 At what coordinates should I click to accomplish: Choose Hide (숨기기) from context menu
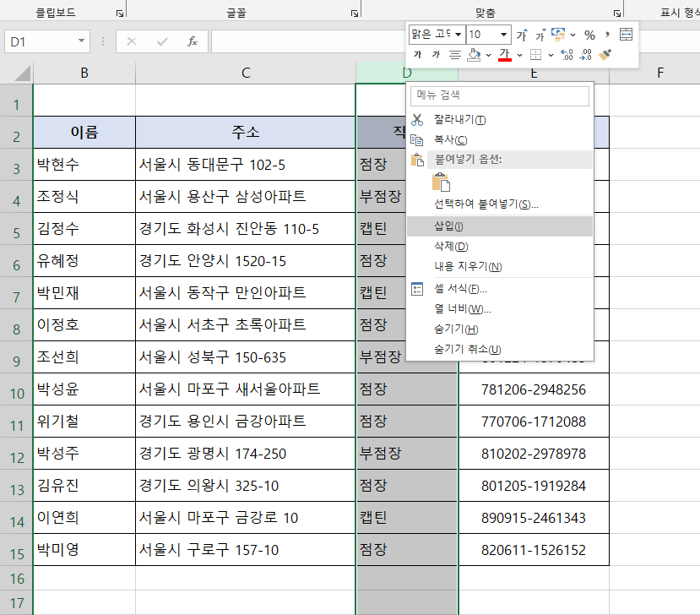(x=500, y=329)
